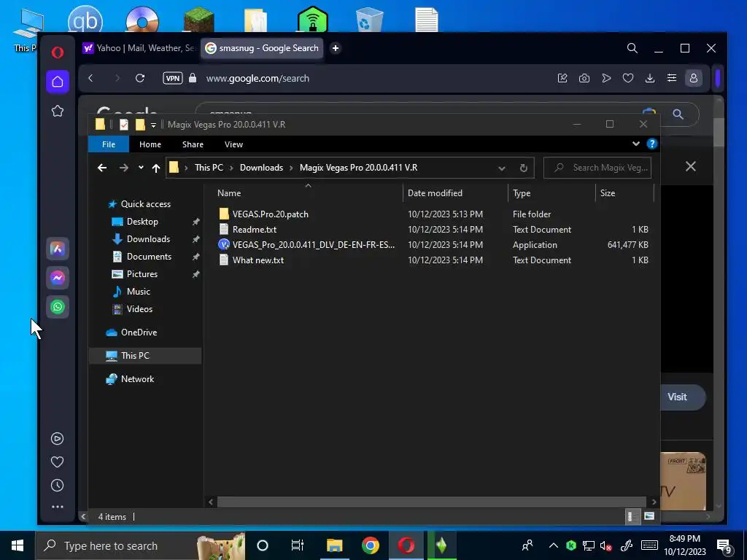Click the heart bookmark icon in address bar
The image size is (747, 560).
click(x=628, y=78)
